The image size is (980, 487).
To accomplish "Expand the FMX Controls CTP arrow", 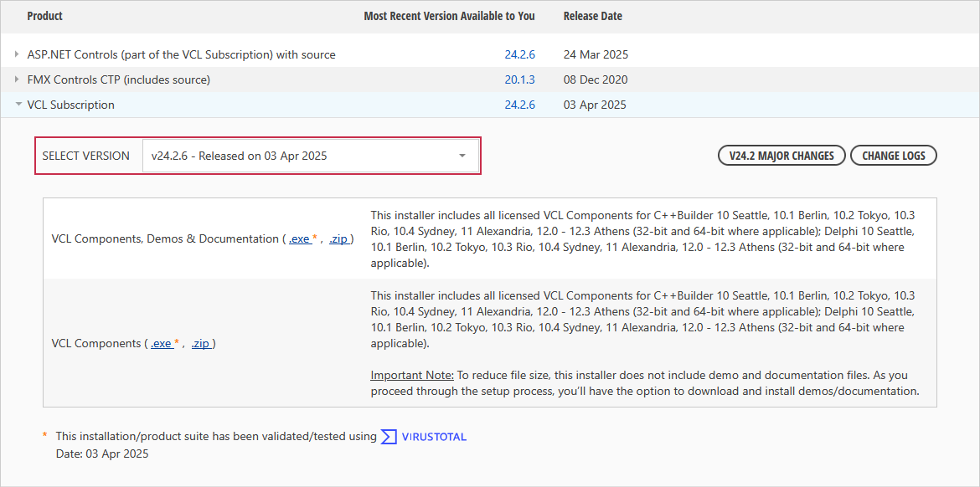I will [x=18, y=79].
